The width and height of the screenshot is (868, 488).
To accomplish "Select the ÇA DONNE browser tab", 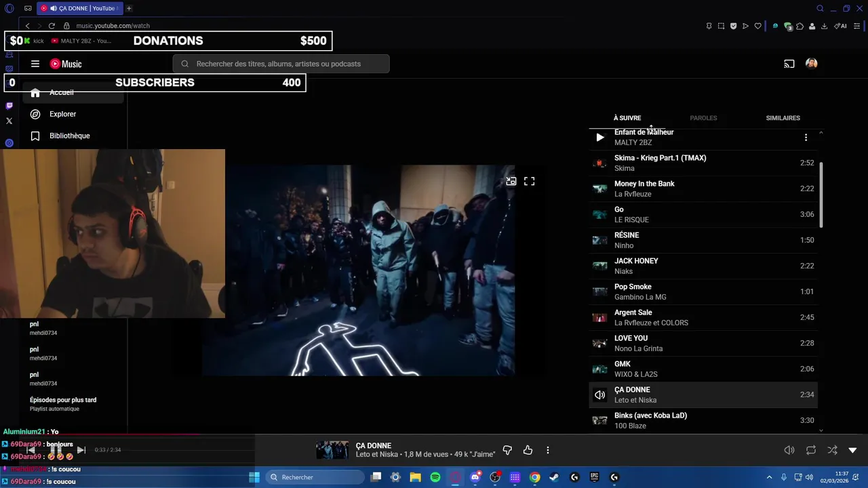I will [x=79, y=8].
